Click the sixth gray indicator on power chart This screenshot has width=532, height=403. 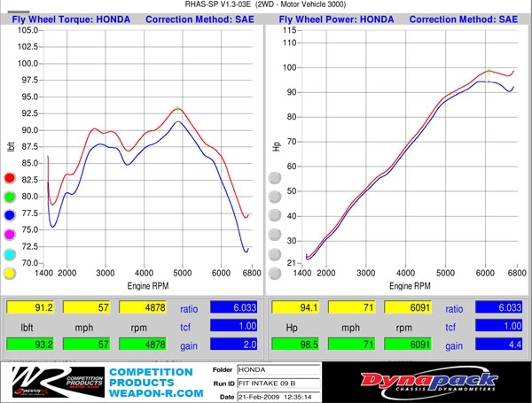click(275, 274)
